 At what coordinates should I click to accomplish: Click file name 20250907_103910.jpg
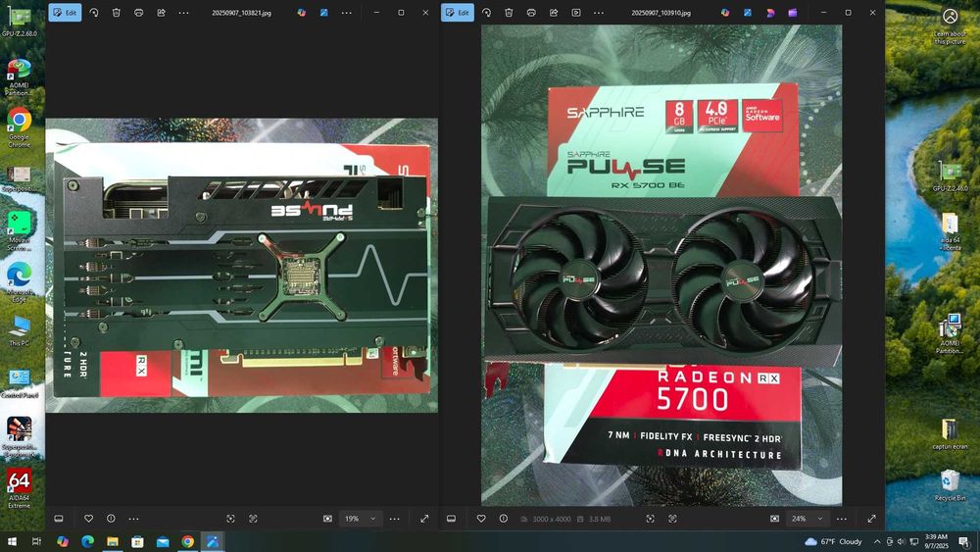[661, 13]
